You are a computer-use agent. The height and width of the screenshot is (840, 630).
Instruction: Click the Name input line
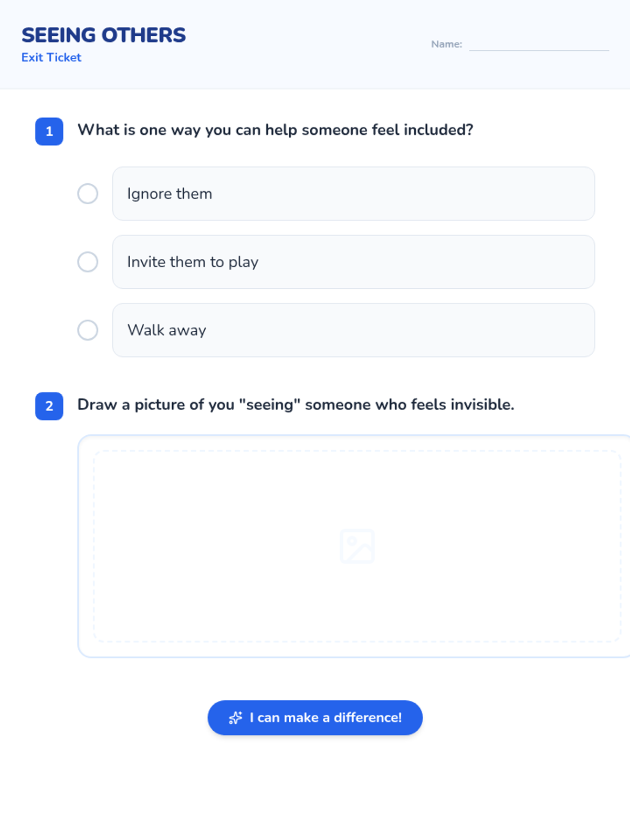coord(539,45)
